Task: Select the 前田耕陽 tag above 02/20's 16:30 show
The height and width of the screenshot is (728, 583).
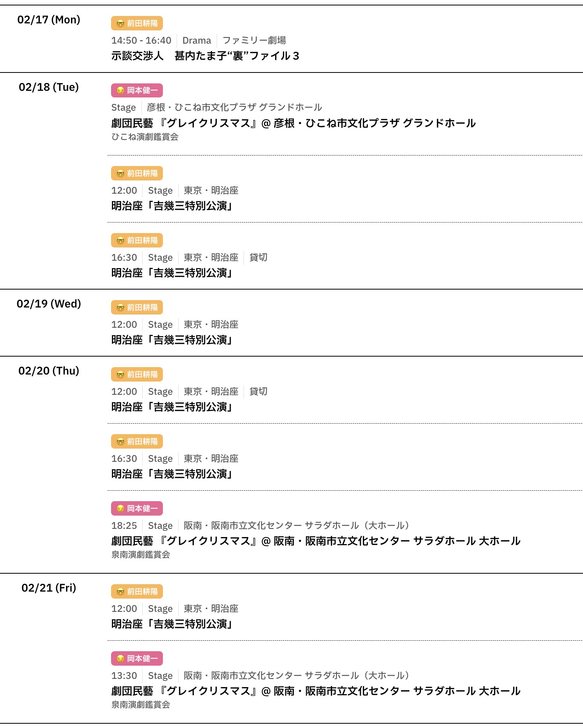Action: [137, 442]
